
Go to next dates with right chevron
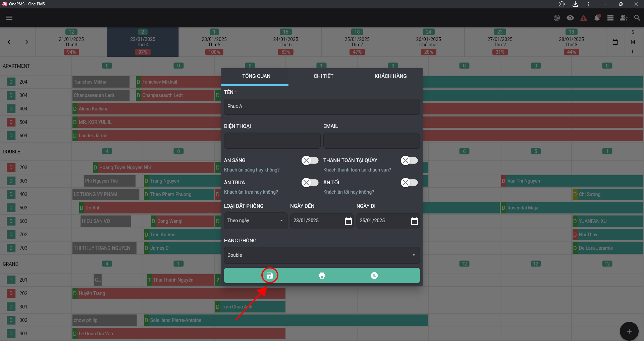[x=26, y=42]
